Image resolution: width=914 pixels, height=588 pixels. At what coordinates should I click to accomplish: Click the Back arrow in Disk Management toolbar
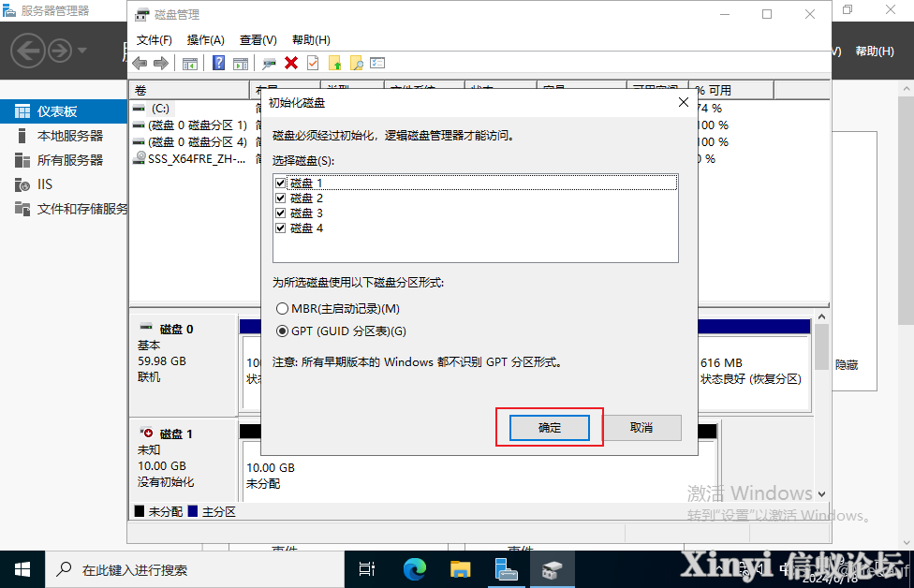coord(140,63)
